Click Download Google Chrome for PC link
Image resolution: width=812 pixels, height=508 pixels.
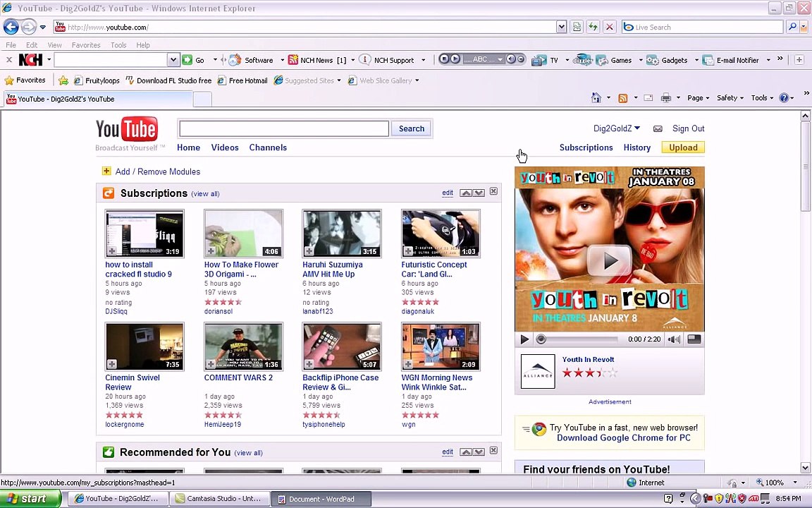(x=624, y=438)
